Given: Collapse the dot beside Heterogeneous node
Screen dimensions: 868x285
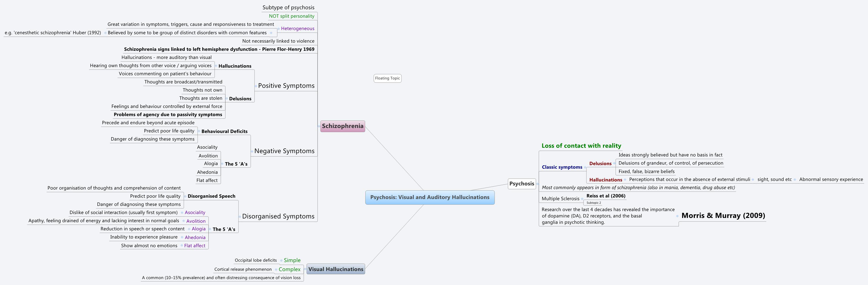Looking at the screenshot, I should (279, 29).
